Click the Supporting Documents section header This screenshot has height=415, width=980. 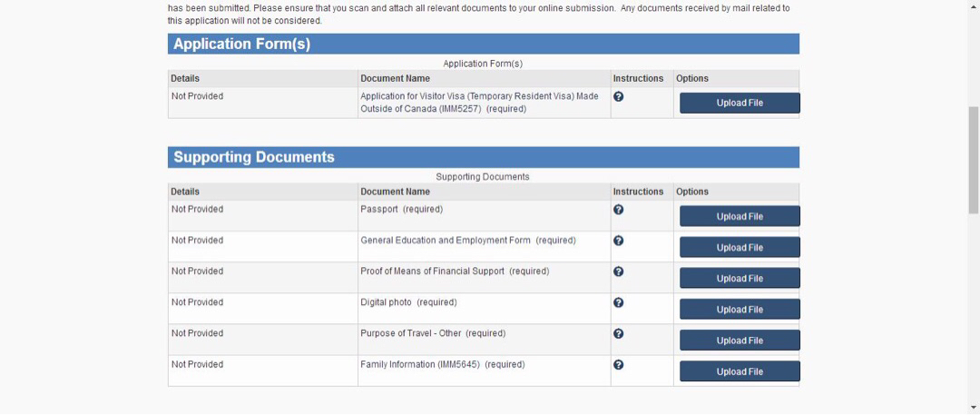point(253,157)
